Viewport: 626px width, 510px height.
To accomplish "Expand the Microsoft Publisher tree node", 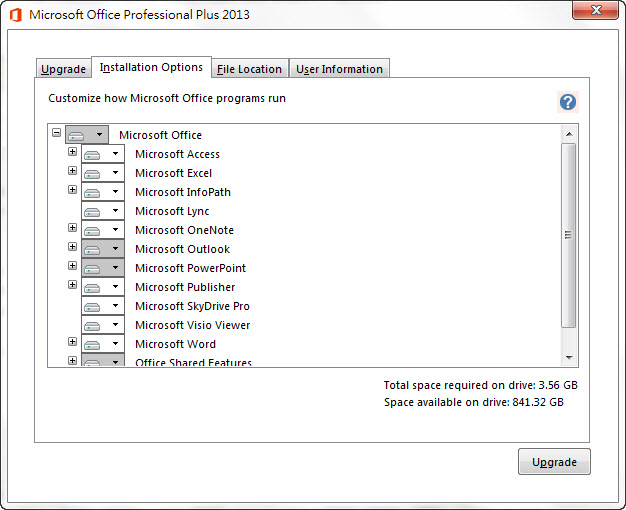I will [x=72, y=284].
